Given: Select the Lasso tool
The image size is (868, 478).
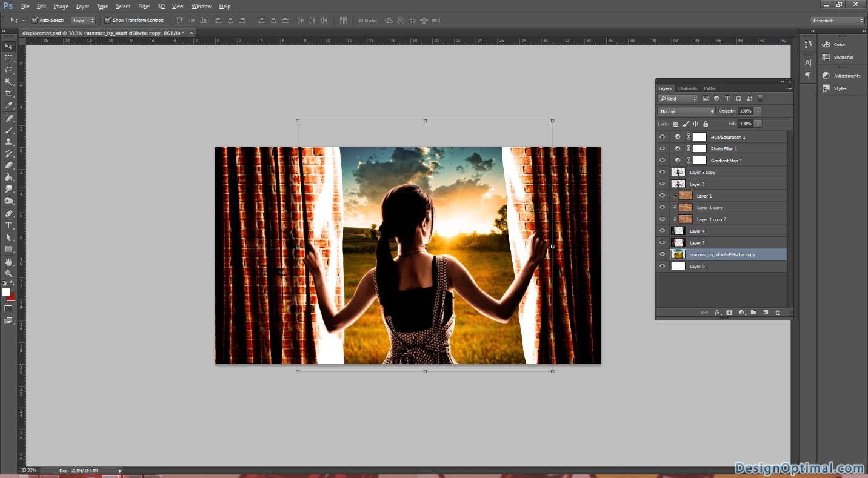Looking at the screenshot, I should [8, 70].
